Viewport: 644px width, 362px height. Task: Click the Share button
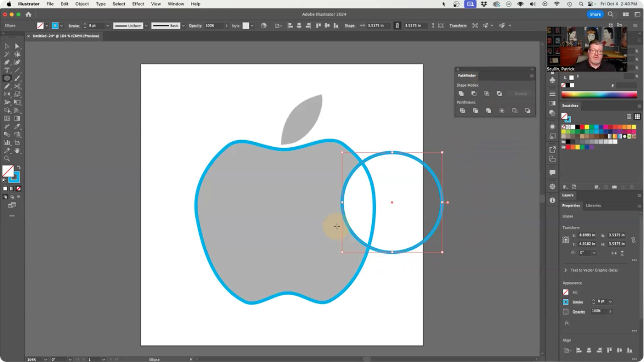[x=595, y=14]
